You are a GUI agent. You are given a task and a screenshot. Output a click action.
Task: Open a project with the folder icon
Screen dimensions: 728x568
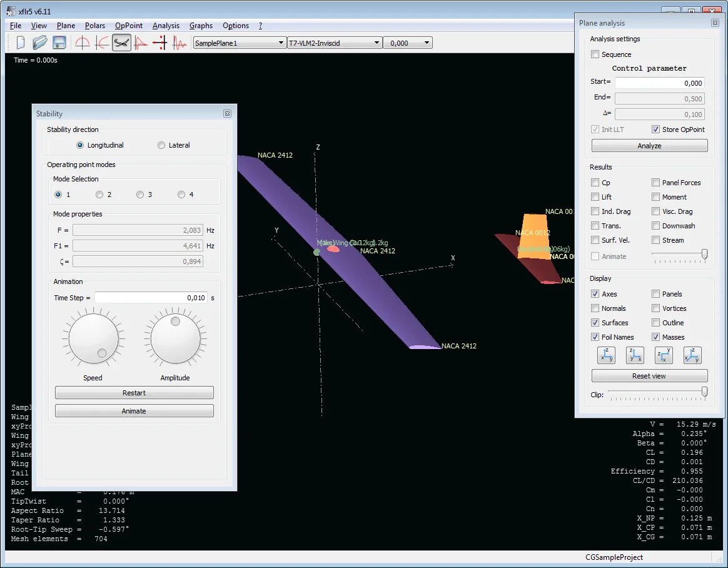39,43
